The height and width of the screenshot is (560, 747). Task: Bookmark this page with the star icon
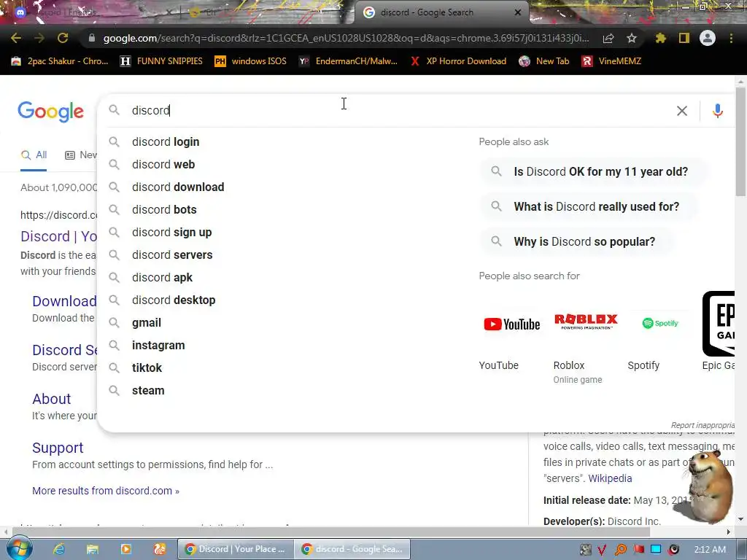click(632, 38)
